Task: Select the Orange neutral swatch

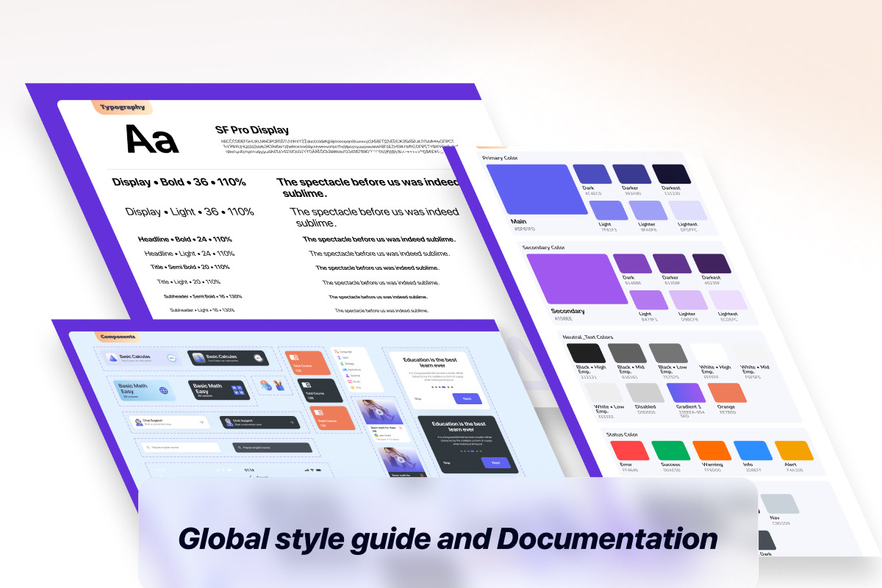Action: click(727, 393)
